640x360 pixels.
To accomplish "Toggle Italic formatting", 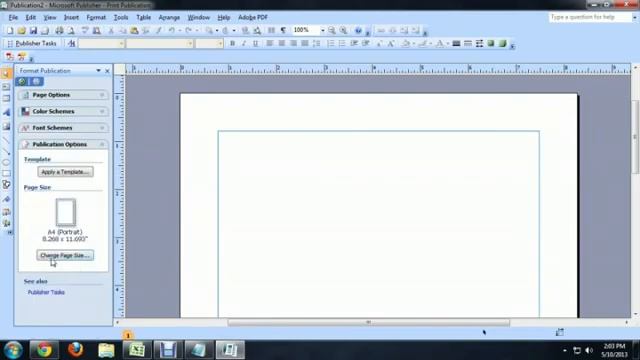I will click(x=244, y=44).
